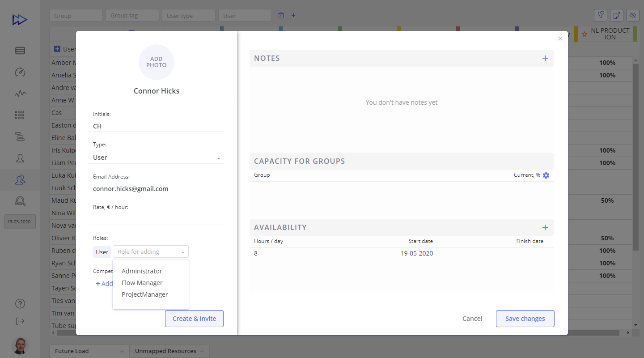Select the Nina row in the users list
This screenshot has width=644, height=358.
(x=63, y=213)
